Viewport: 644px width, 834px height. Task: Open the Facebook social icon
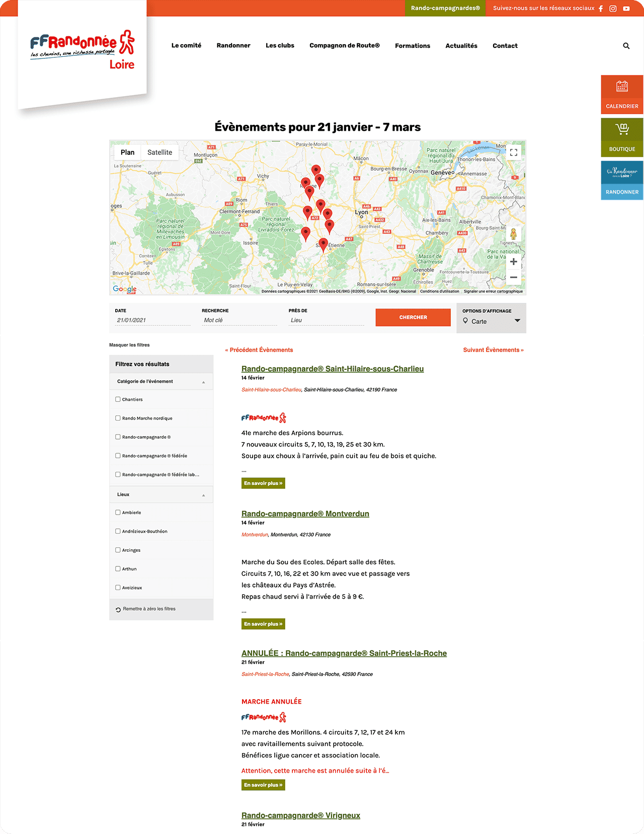[600, 9]
